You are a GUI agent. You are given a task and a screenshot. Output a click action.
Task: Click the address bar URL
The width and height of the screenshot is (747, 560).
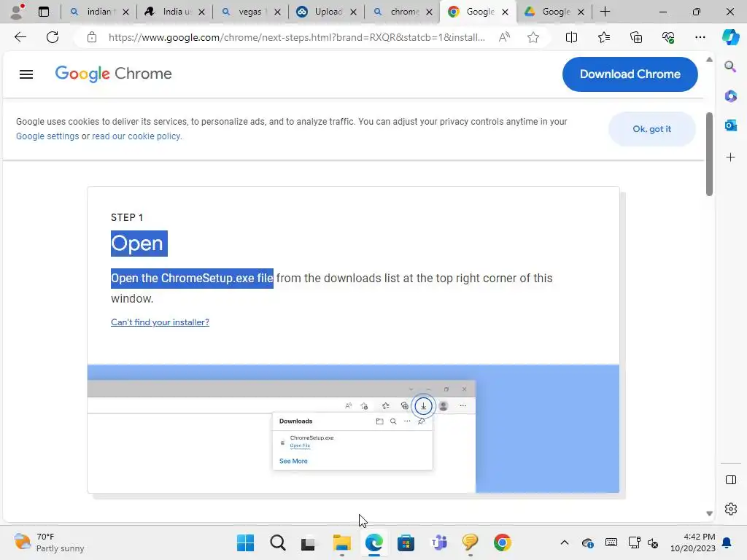(296, 37)
